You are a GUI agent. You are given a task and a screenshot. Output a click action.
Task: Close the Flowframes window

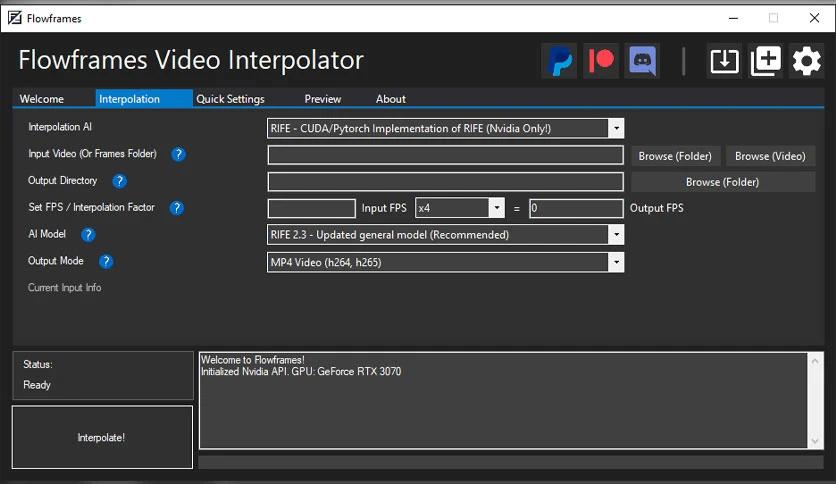tap(814, 18)
